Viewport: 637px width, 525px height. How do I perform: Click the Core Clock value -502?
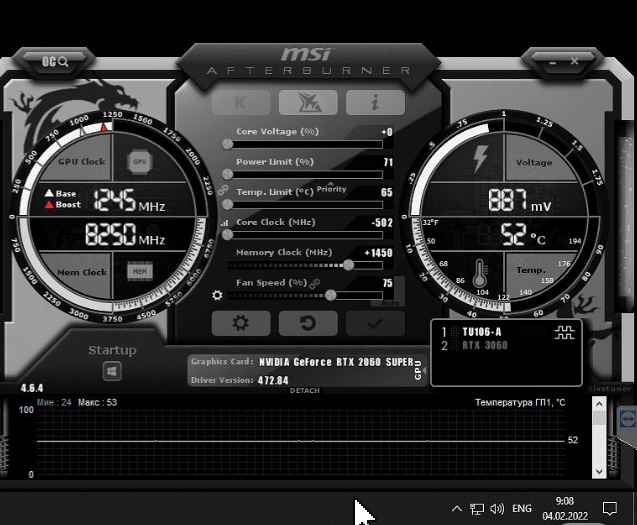click(x=382, y=223)
